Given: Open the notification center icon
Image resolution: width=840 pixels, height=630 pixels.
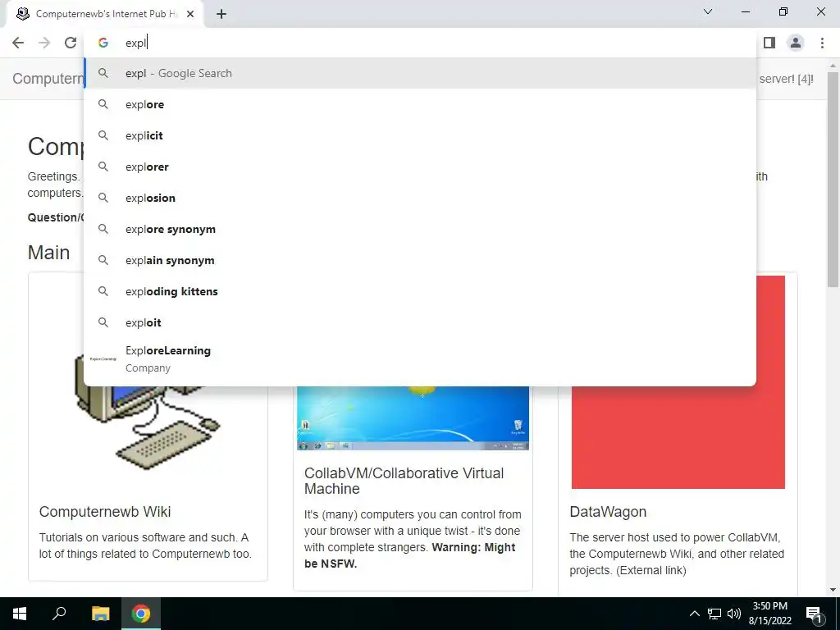Looking at the screenshot, I should [815, 614].
